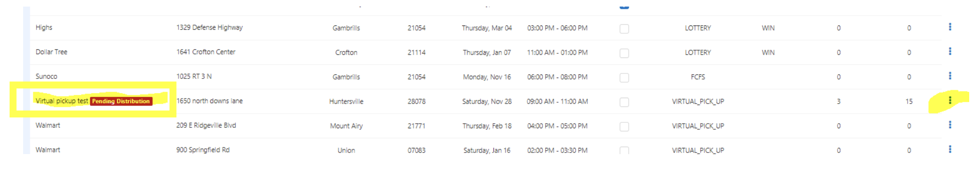The width and height of the screenshot is (980, 173).
Task: Click the Sunoco location name
Action: click(x=46, y=76)
